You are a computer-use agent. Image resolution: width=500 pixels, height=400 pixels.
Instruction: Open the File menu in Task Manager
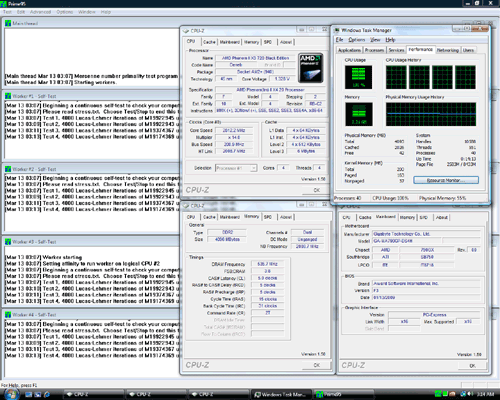(339, 40)
